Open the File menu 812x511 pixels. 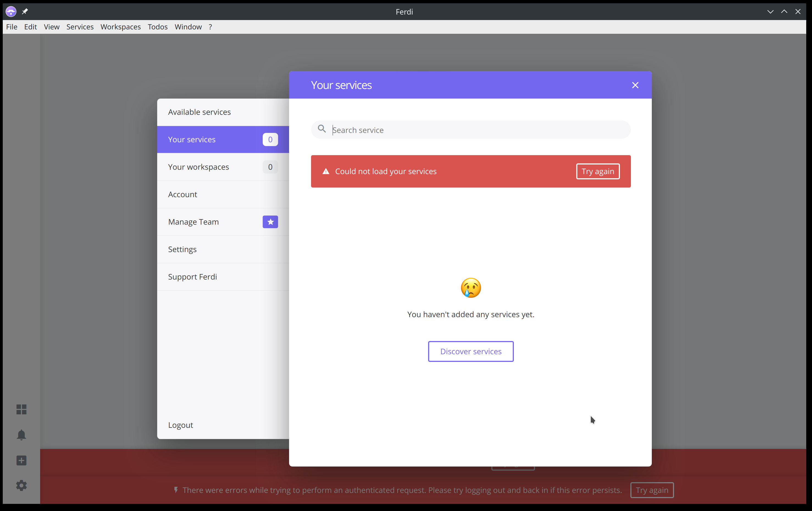coord(12,27)
